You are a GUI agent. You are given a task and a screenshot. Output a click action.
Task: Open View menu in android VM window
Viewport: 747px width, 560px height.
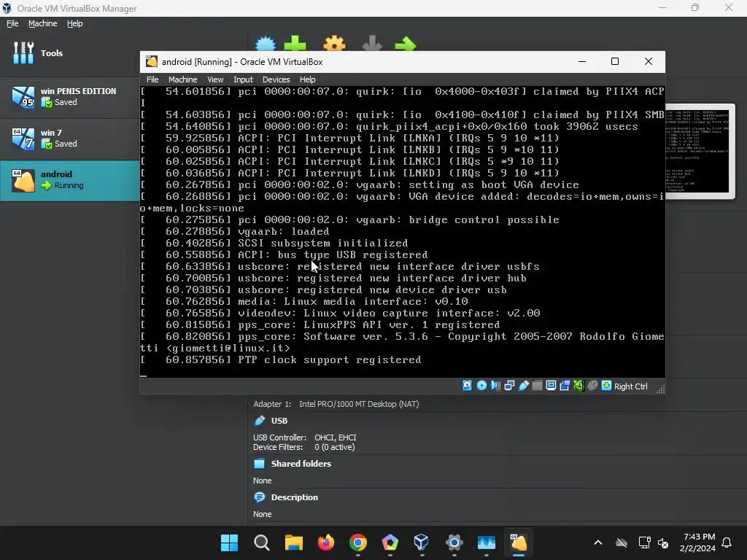click(x=215, y=79)
